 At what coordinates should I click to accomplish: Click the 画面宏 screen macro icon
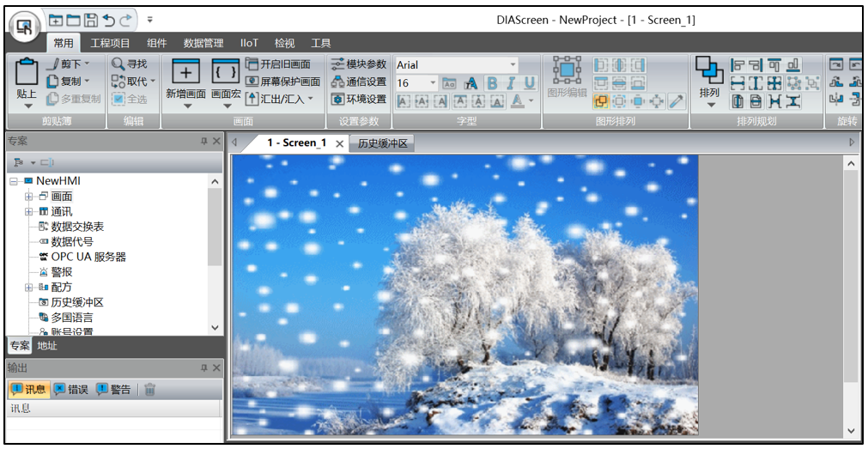point(226,72)
